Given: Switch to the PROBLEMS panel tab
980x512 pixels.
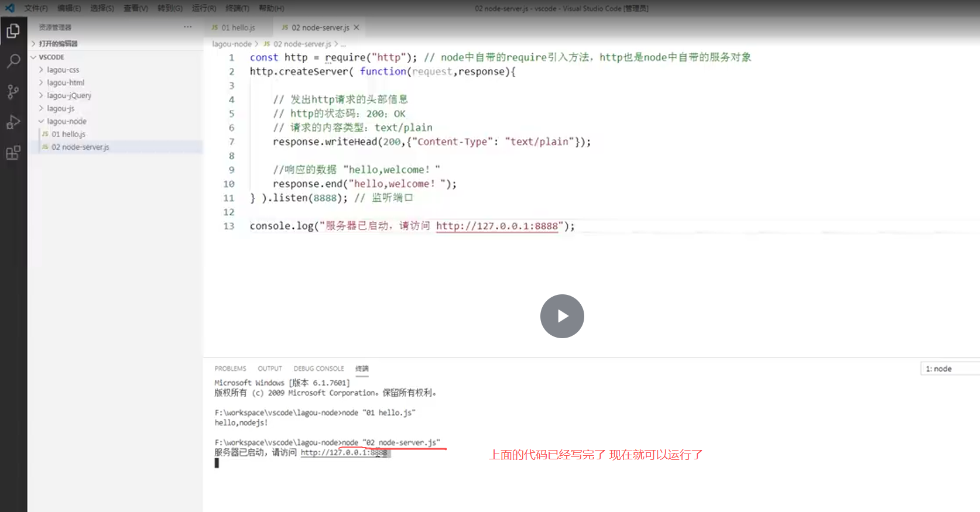Looking at the screenshot, I should [231, 369].
